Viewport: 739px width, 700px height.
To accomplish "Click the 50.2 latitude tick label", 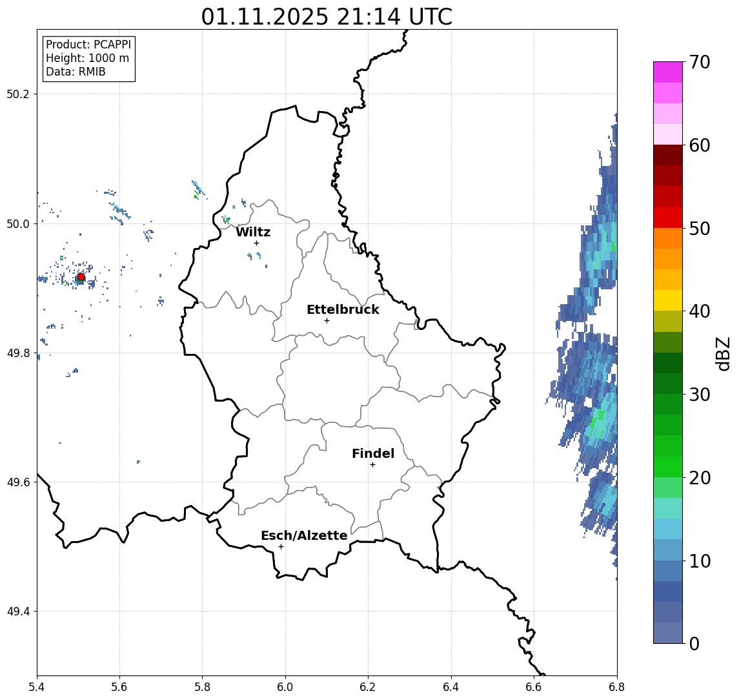I will (18, 94).
